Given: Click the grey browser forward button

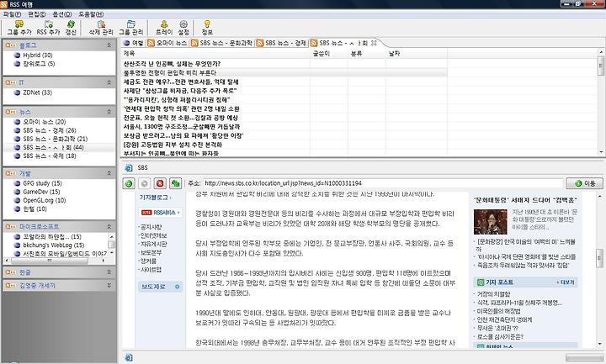Looking at the screenshot, I should [144, 183].
